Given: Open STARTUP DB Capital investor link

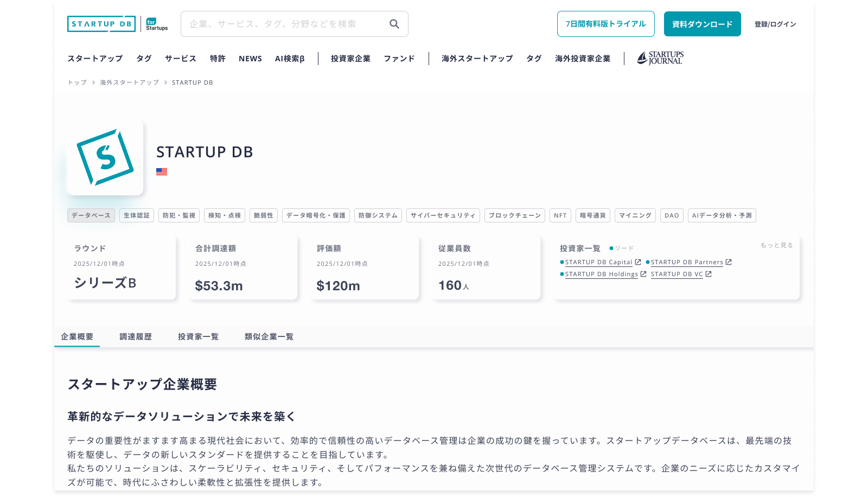Looking at the screenshot, I should coord(598,262).
